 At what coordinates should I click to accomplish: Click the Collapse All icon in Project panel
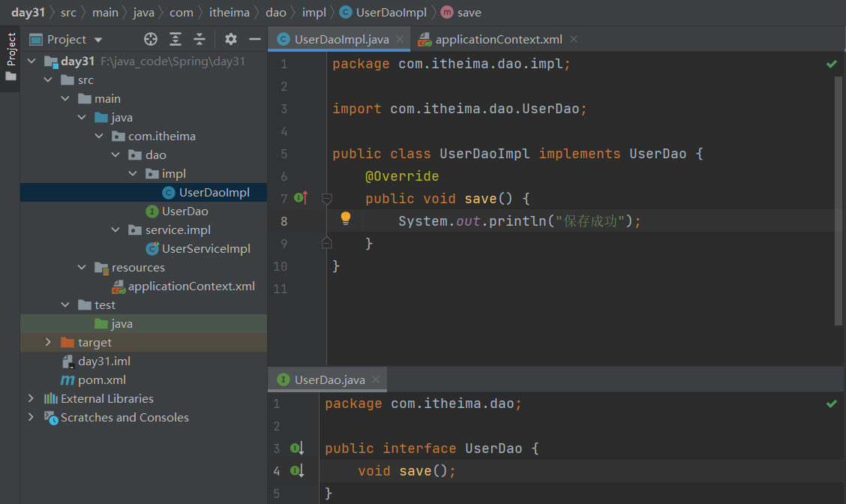199,39
